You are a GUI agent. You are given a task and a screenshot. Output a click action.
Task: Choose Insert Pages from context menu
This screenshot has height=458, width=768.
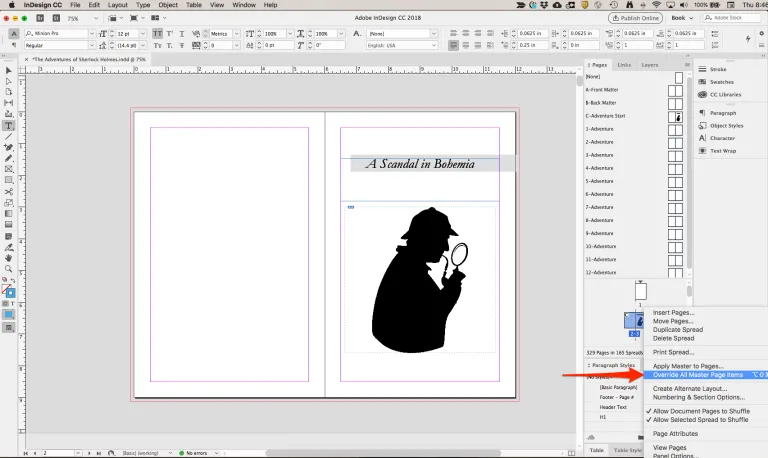pos(673,313)
